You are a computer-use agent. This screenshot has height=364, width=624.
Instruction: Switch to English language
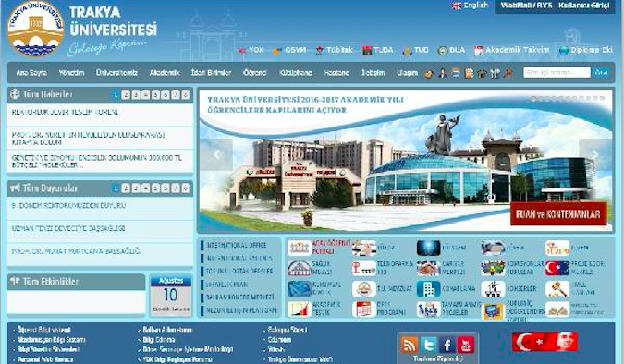470,6
